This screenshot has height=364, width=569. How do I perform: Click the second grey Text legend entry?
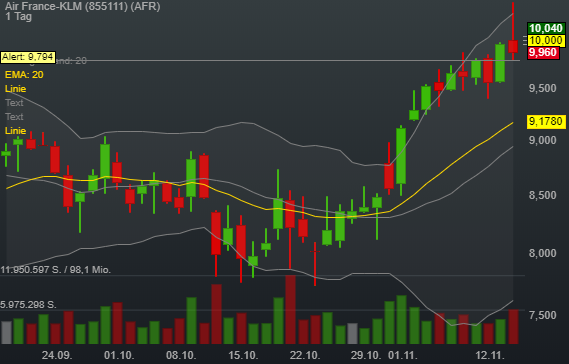click(14, 117)
